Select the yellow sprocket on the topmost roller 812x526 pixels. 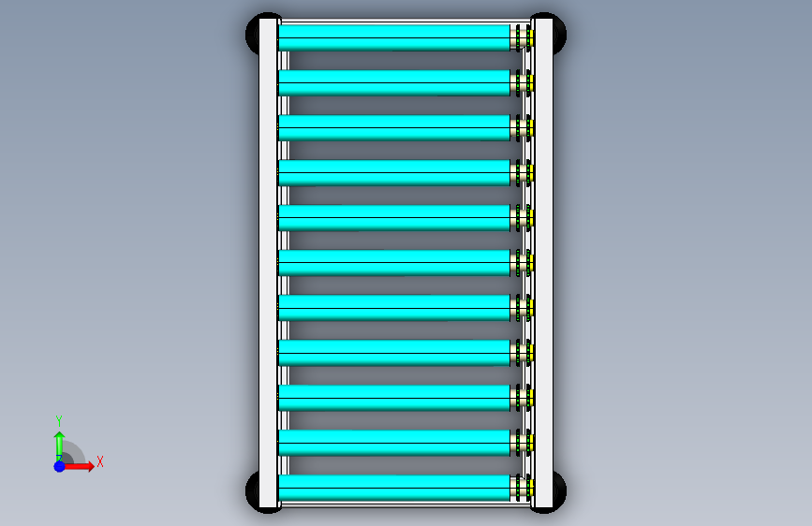(x=530, y=37)
